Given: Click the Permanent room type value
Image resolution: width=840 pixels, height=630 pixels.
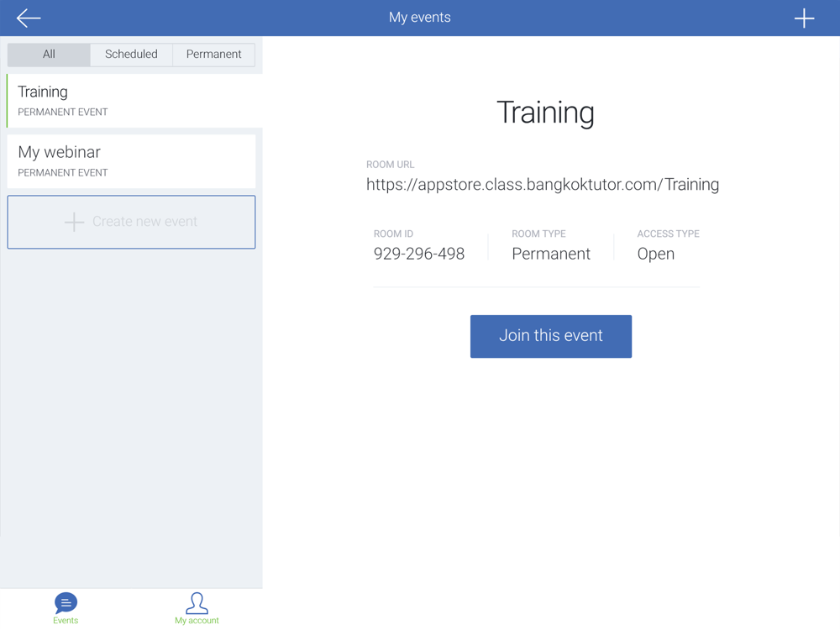Looking at the screenshot, I should tap(551, 254).
